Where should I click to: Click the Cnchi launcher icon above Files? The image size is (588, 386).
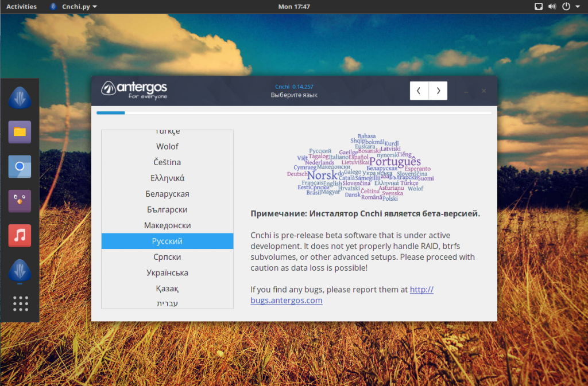[x=20, y=98]
